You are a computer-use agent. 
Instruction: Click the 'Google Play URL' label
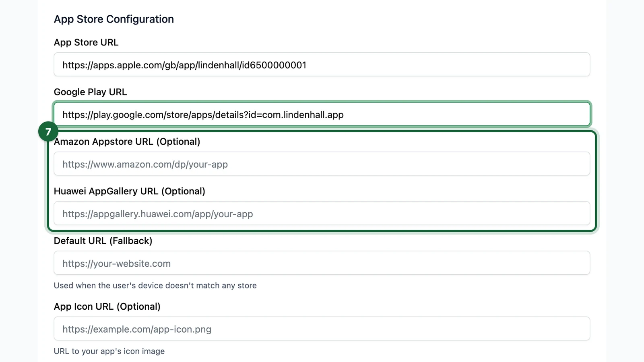pyautogui.click(x=91, y=92)
